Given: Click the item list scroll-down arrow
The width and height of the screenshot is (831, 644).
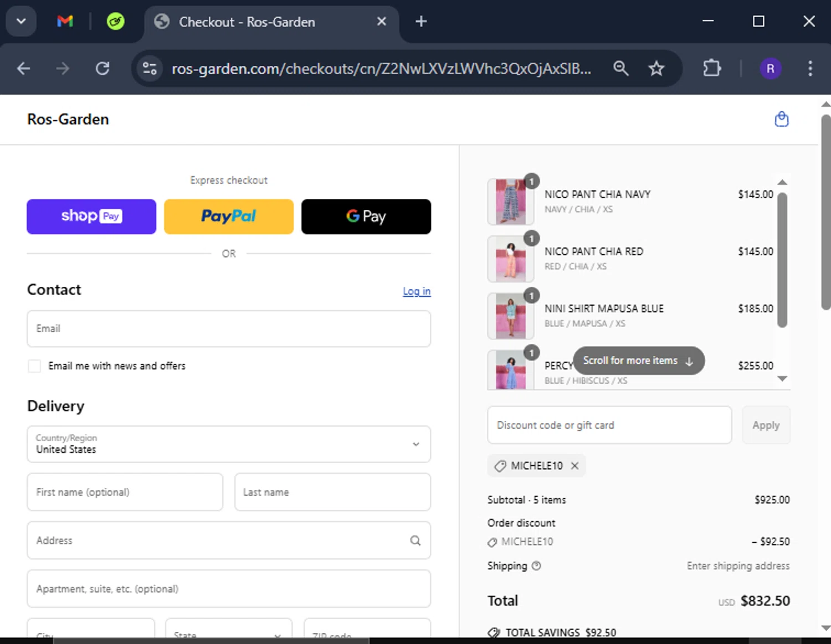Looking at the screenshot, I should pos(782,379).
